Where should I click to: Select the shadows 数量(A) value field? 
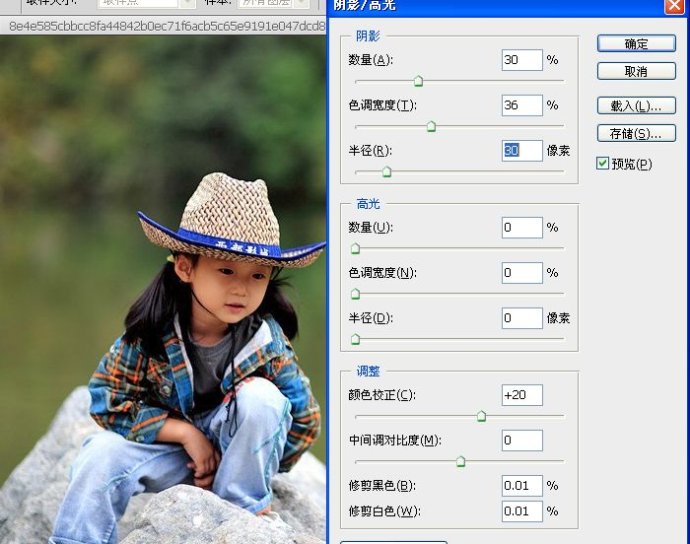(522, 60)
